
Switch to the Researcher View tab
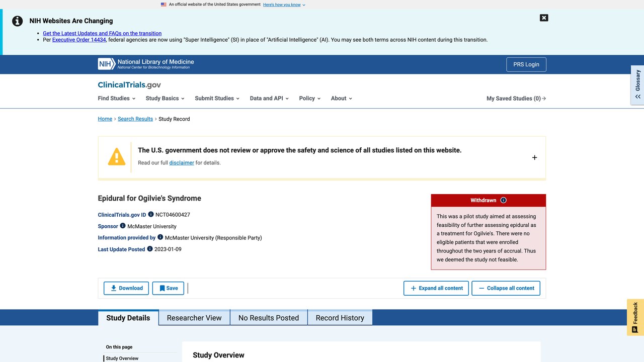tap(194, 318)
